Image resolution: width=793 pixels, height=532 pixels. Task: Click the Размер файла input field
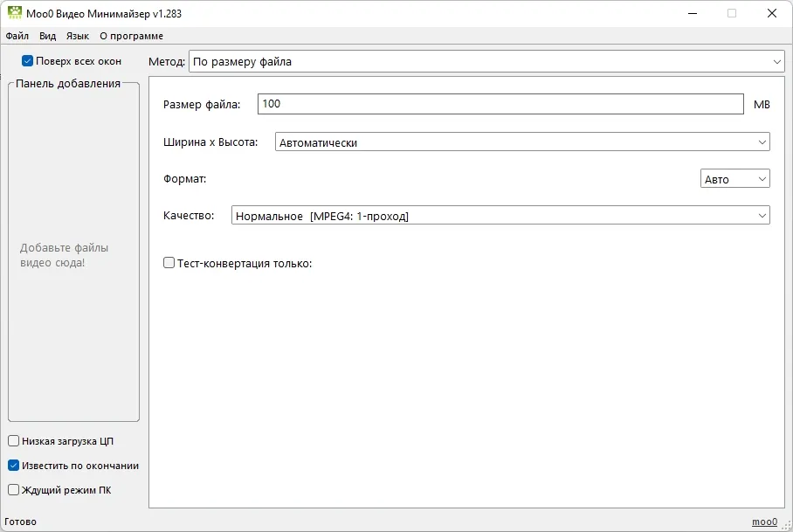pyautogui.click(x=500, y=104)
